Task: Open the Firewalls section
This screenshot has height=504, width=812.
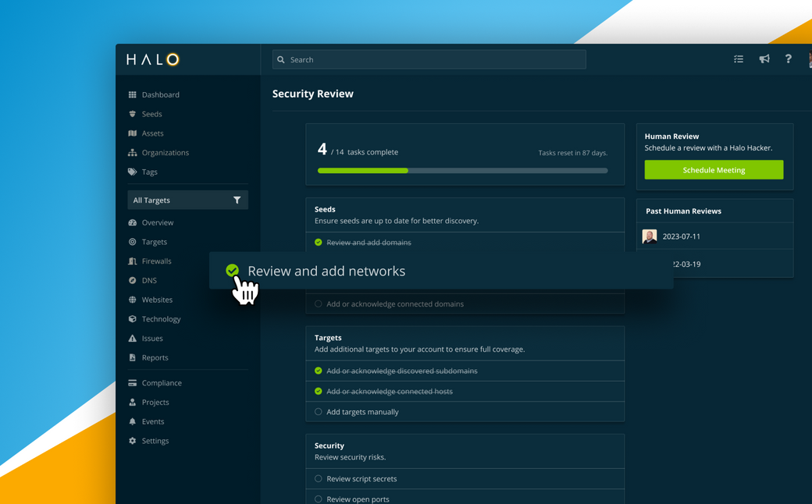Action: pyautogui.click(x=155, y=261)
